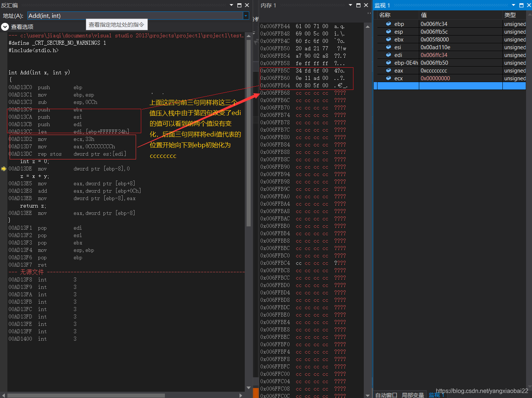Close the 内存 1 memory panel

366,5
